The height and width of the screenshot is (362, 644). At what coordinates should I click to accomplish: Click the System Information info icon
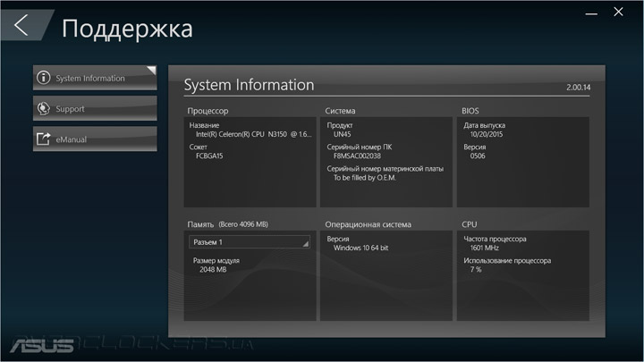click(x=44, y=78)
